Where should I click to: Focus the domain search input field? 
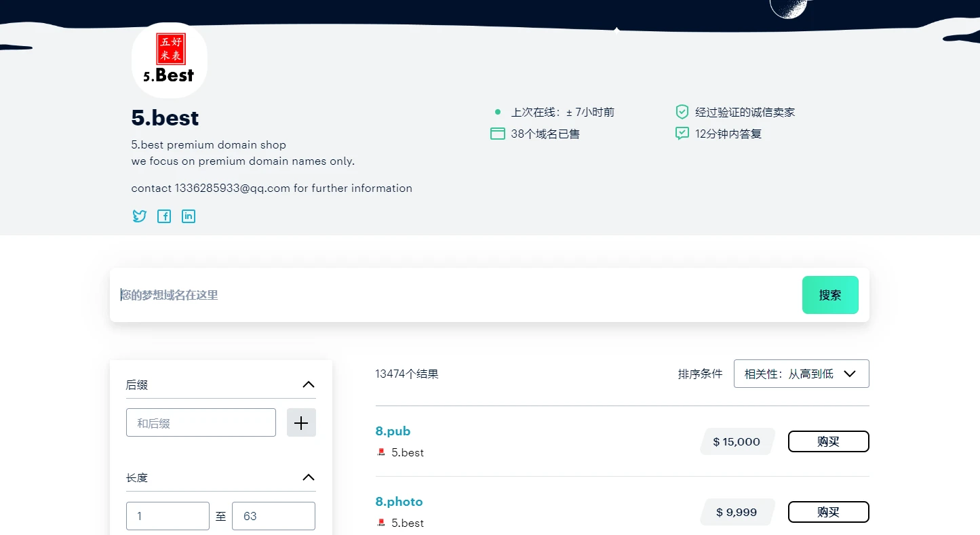click(454, 295)
